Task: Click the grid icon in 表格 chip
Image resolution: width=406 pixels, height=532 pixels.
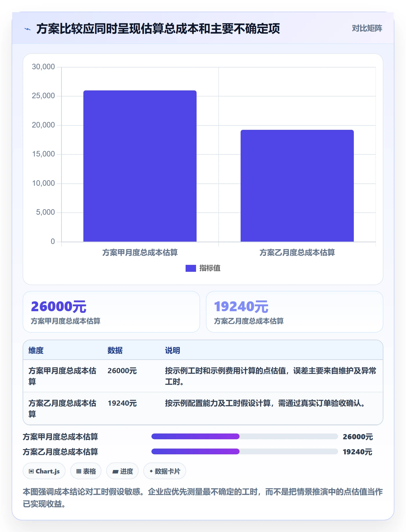Action: coord(79,471)
